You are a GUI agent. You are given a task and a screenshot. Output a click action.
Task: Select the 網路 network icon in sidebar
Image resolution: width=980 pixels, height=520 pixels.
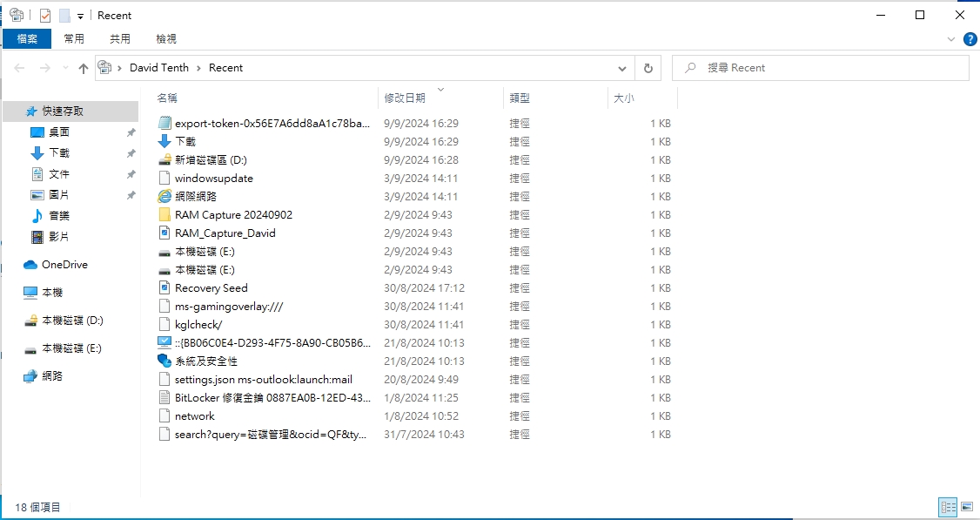[x=30, y=376]
